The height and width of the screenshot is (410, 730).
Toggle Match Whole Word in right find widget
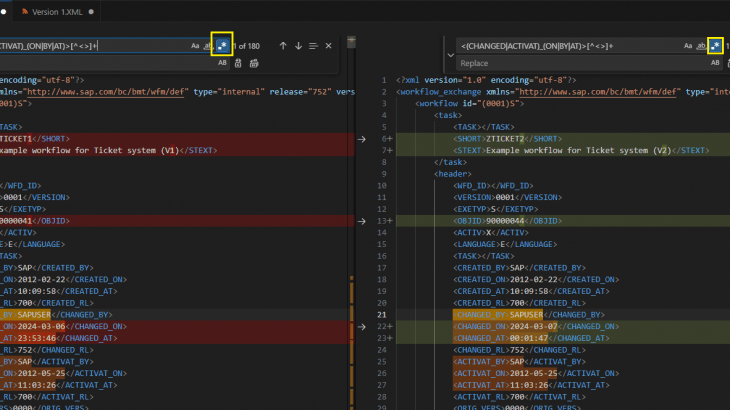tap(701, 46)
